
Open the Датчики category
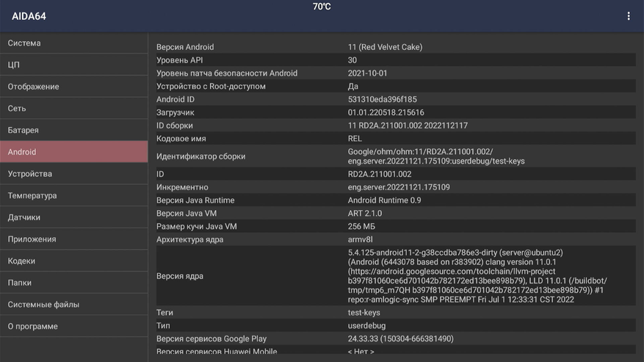[x=73, y=217]
